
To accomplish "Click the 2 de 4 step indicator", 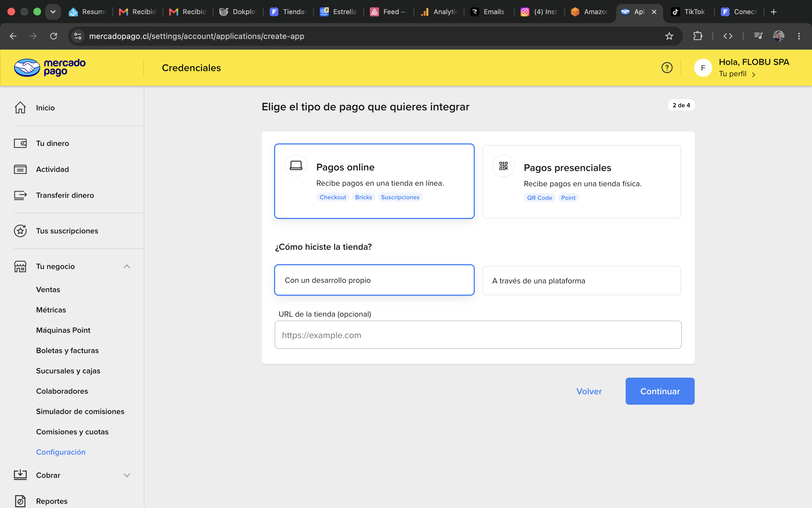I will (681, 105).
